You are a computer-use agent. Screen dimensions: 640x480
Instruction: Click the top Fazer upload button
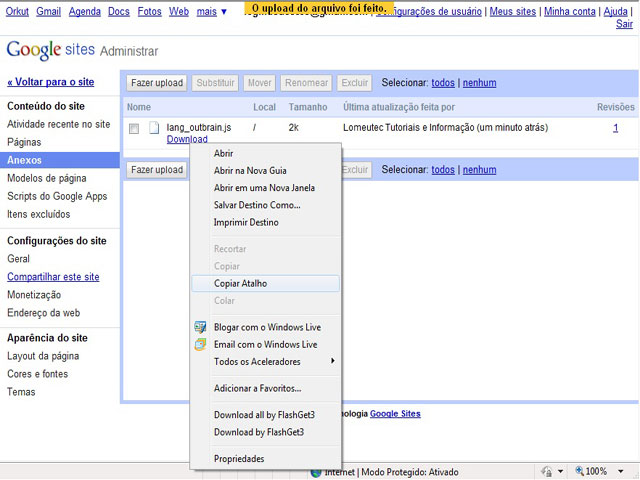[157, 83]
